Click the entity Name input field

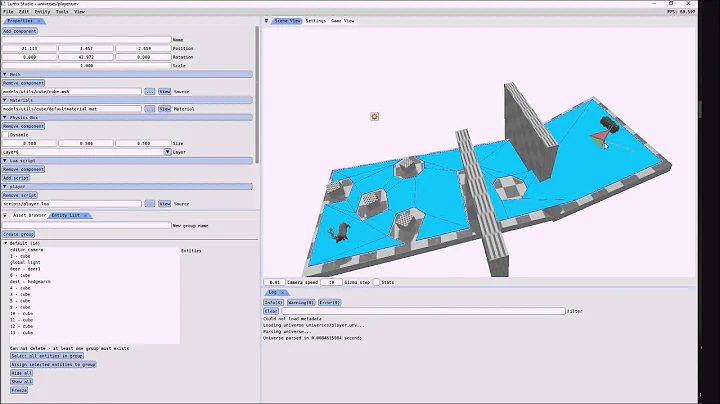[86, 40]
